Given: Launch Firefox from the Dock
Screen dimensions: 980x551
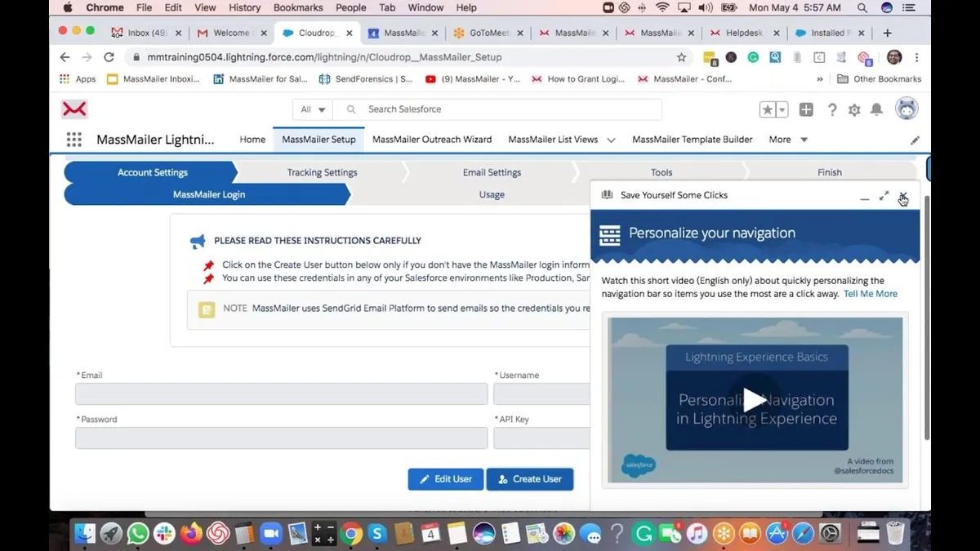Looking at the screenshot, I should (x=191, y=534).
